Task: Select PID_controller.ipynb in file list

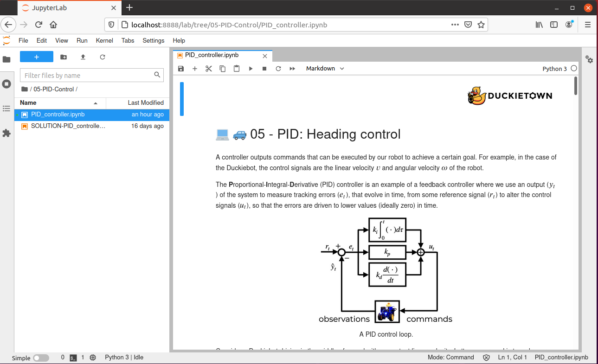Action: click(x=92, y=115)
